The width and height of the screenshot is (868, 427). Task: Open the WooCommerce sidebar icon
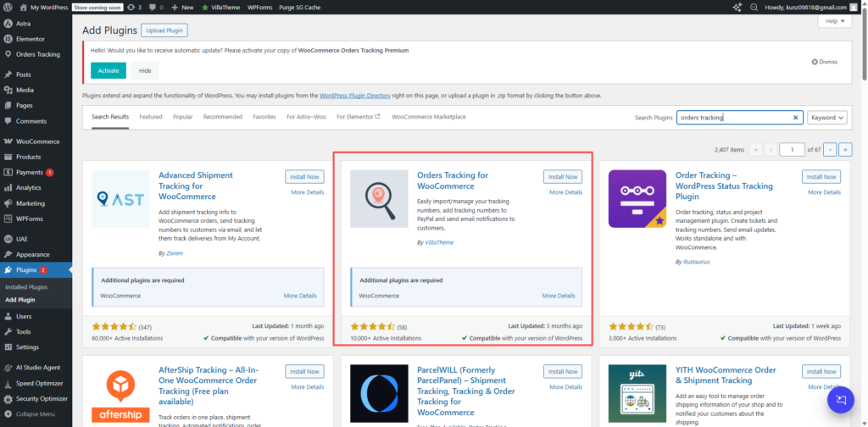(x=8, y=141)
